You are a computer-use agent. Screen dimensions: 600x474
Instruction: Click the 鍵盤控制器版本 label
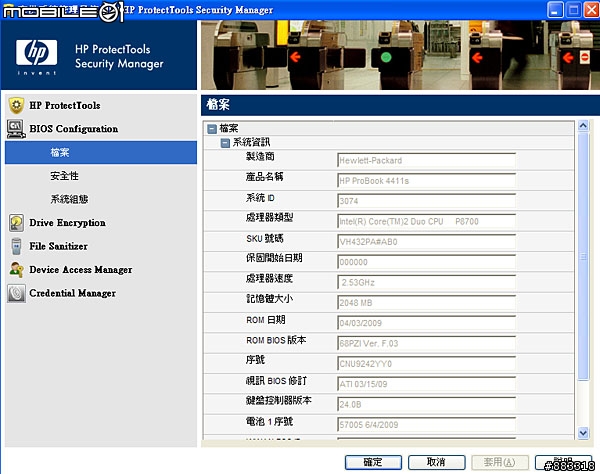pyautogui.click(x=279, y=401)
